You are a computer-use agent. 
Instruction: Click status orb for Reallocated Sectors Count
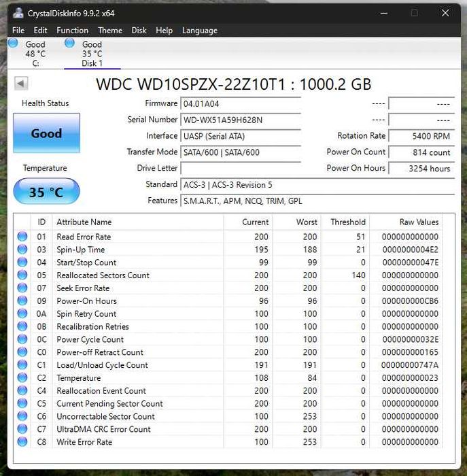(x=22, y=275)
